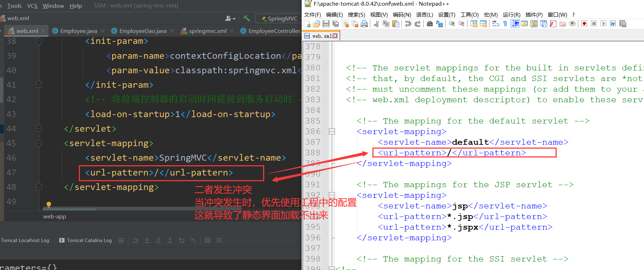The width and height of the screenshot is (644, 270).
Task: Close the Employee.java tab in IntelliJ
Action: tap(103, 31)
